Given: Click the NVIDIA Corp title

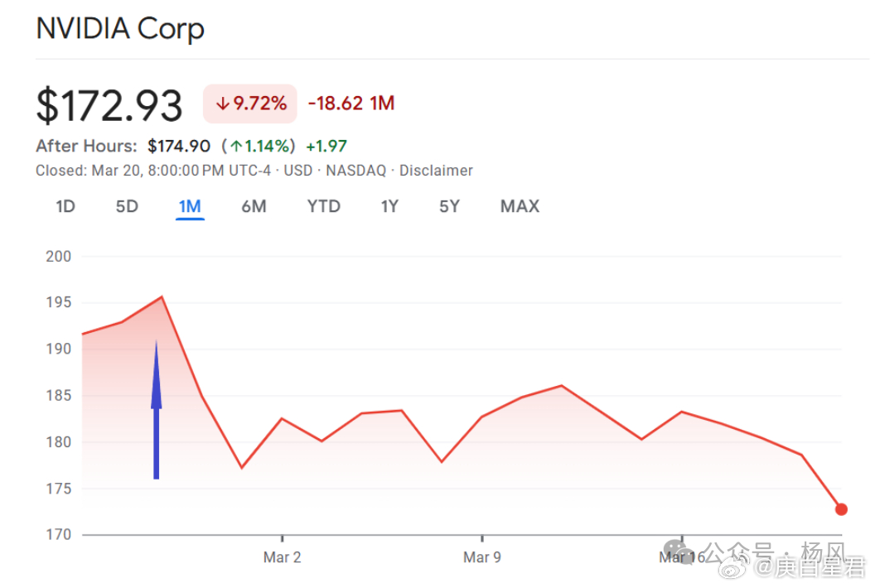Looking at the screenshot, I should [x=120, y=29].
